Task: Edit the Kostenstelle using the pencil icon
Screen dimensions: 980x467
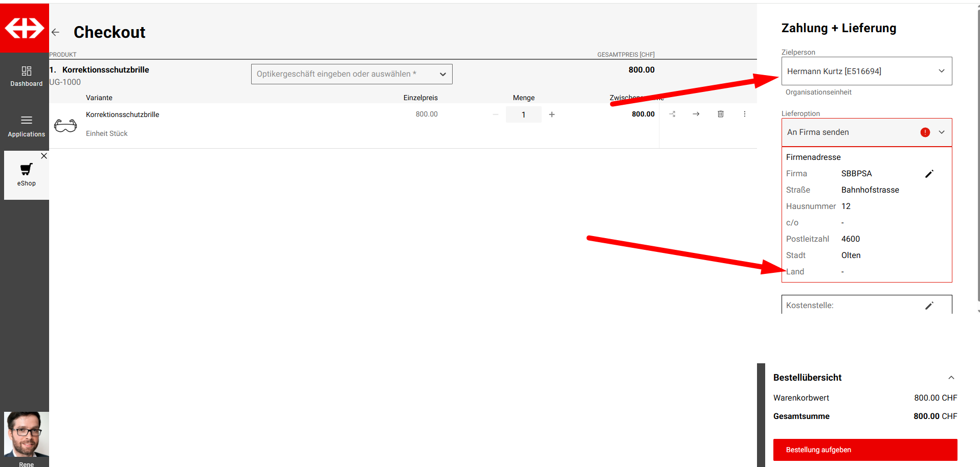Action: point(929,306)
